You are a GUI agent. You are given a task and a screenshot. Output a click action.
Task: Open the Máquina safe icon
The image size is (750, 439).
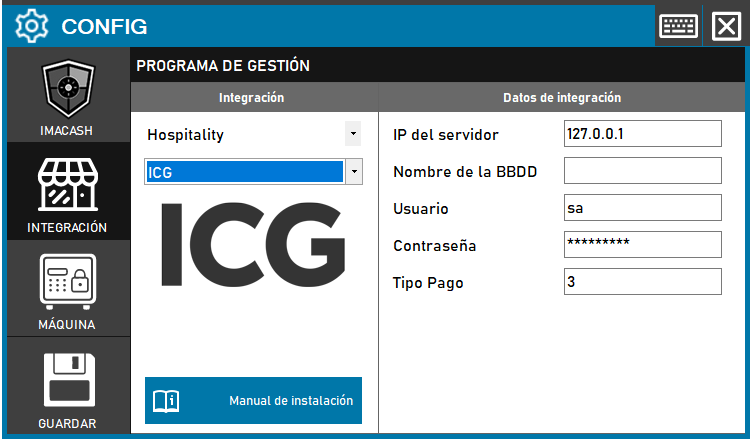68,282
